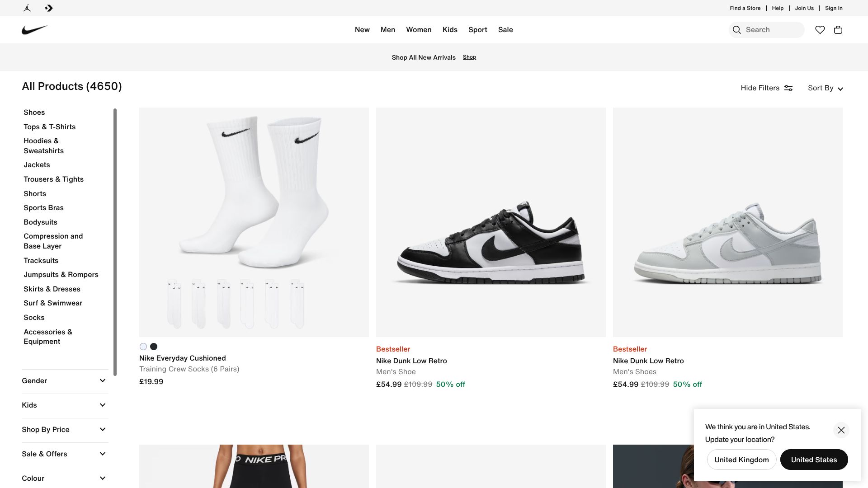Click into the Search input field

click(x=772, y=30)
